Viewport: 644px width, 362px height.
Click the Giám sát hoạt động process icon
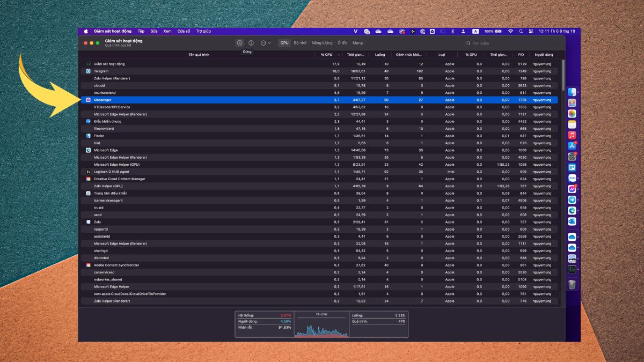coord(89,64)
